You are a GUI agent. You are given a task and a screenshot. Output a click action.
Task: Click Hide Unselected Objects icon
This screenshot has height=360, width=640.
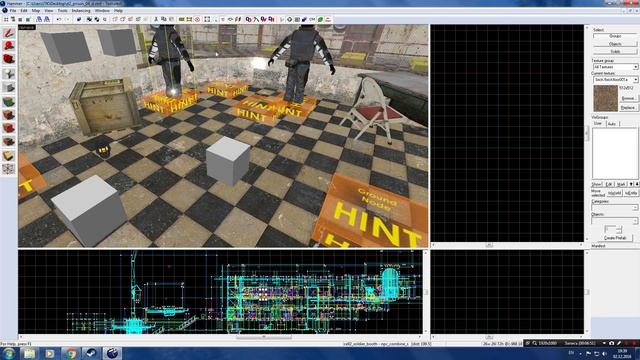(x=123, y=19)
